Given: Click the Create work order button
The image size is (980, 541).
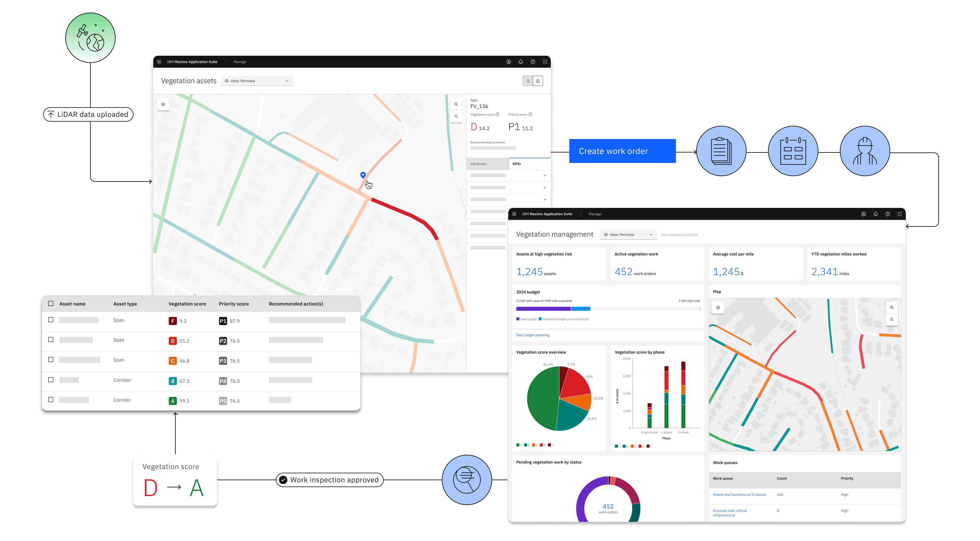Looking at the screenshot, I should coord(622,151).
